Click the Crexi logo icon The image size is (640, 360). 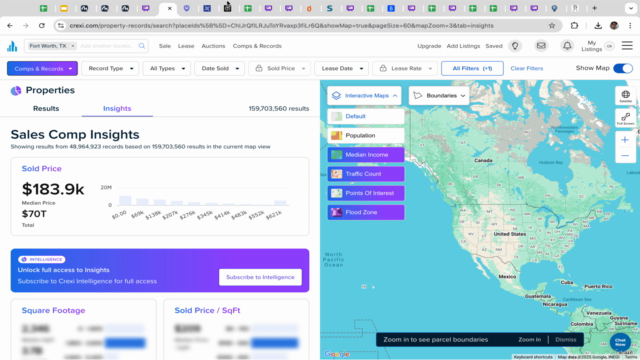12,46
